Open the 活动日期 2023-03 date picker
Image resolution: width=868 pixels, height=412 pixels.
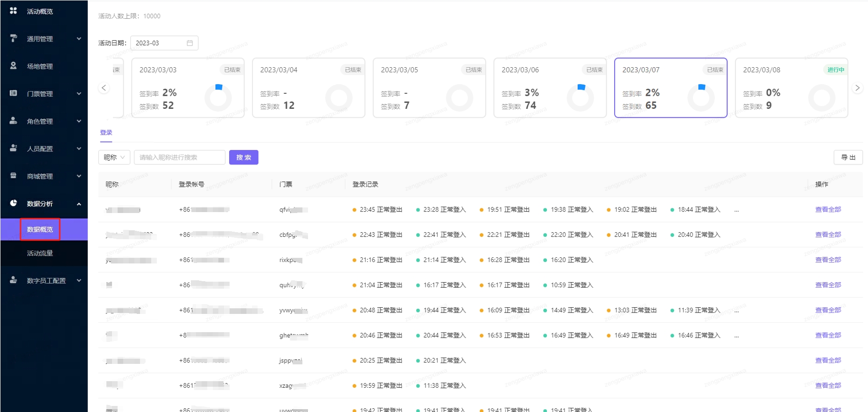coord(164,43)
